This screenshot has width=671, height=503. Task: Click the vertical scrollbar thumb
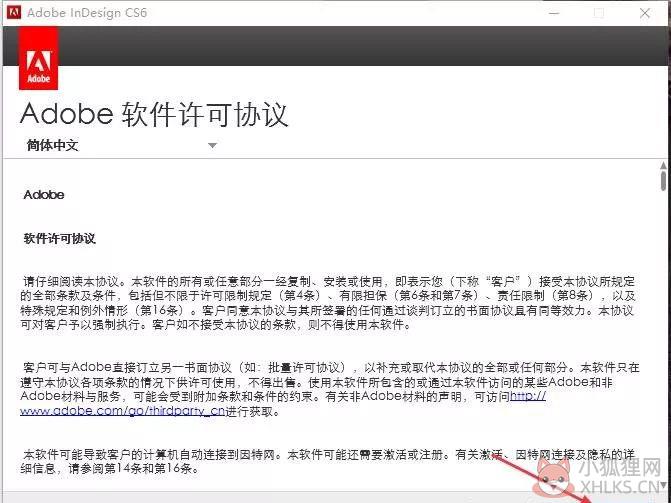pyautogui.click(x=663, y=181)
